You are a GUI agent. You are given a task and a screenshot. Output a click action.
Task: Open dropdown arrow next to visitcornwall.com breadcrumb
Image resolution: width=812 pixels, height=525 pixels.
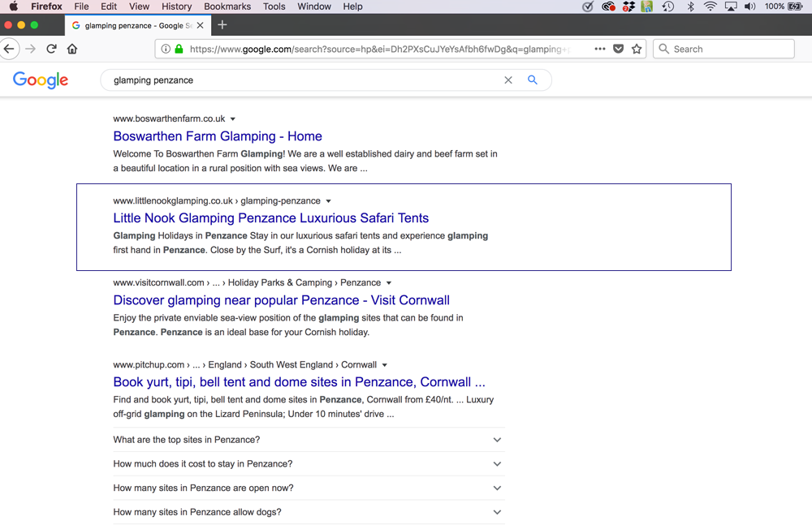click(x=389, y=283)
